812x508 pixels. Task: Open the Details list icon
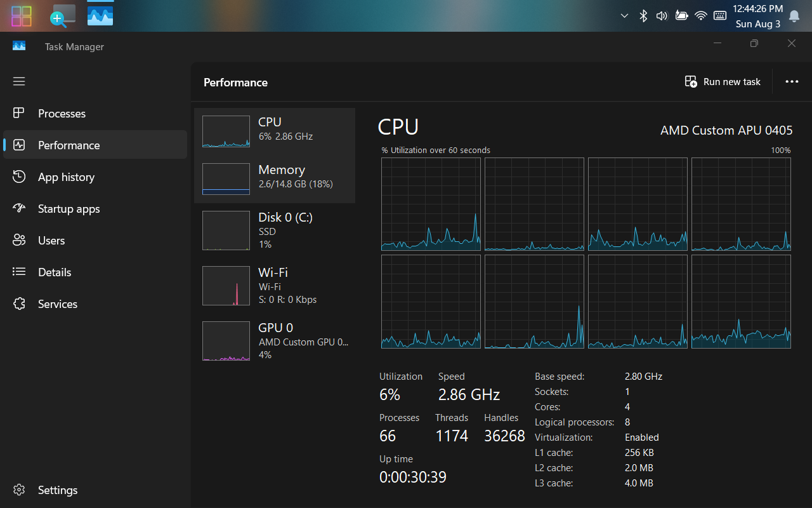19,272
